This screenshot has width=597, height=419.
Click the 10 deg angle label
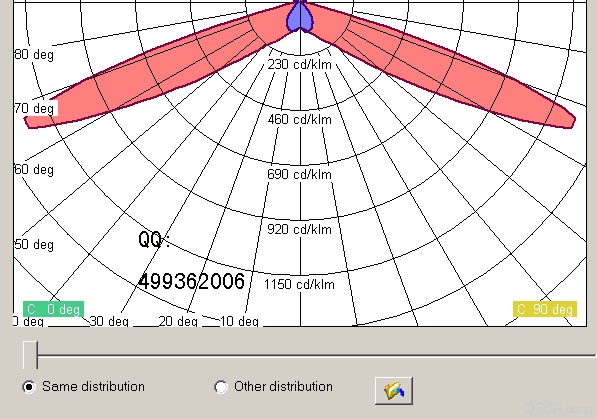pyautogui.click(x=240, y=321)
